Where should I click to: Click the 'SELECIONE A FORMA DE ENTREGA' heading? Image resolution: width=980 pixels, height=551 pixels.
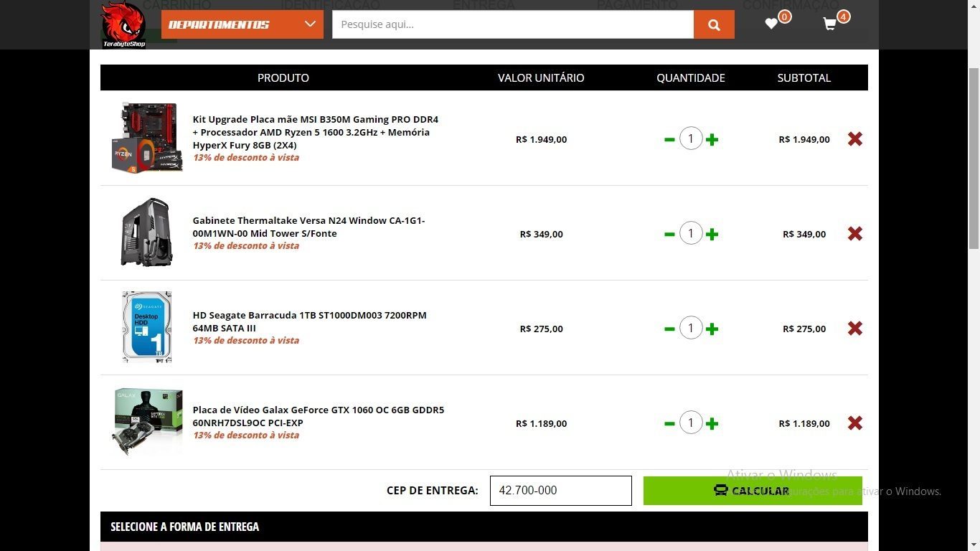(x=184, y=527)
